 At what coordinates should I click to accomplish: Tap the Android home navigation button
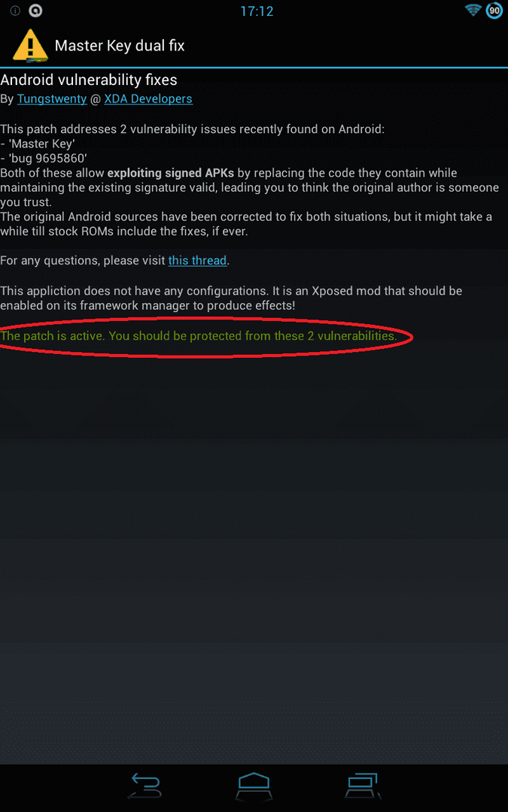coord(254,785)
